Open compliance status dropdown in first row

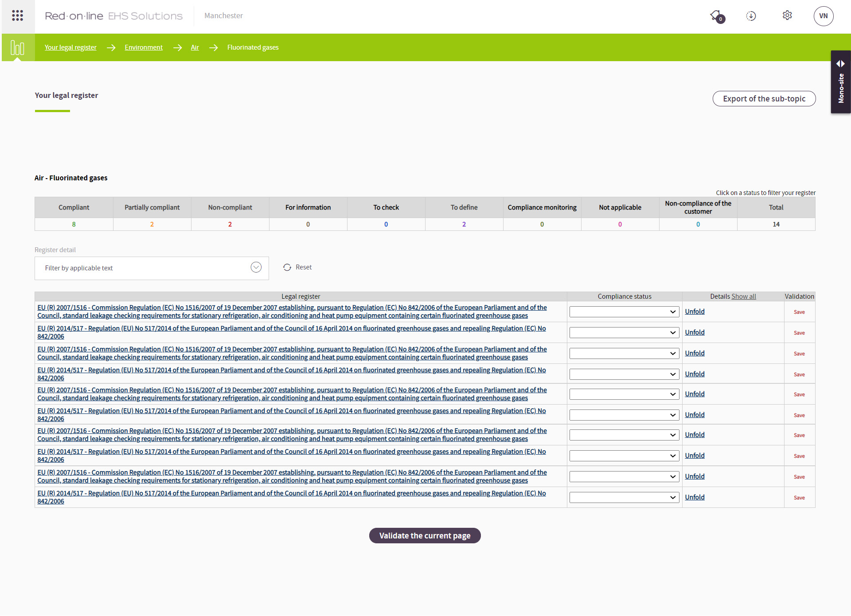[x=624, y=312]
